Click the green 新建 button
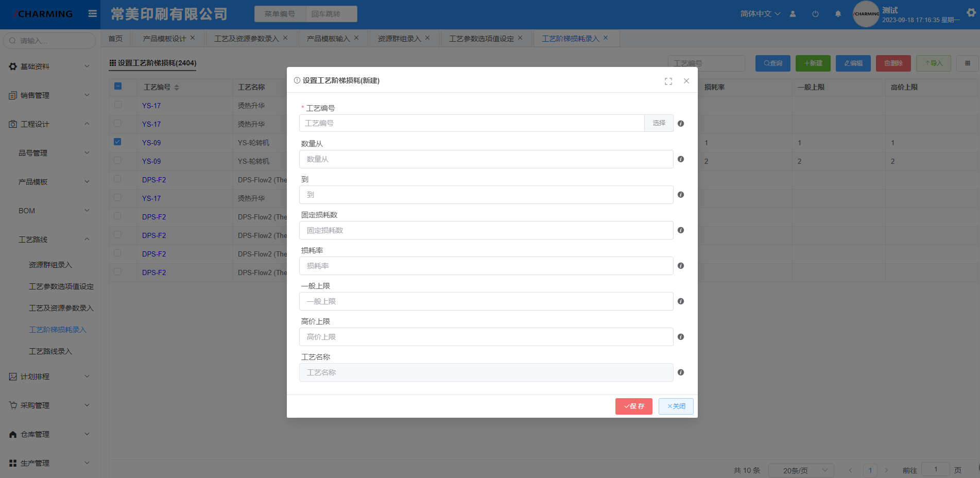 coord(813,63)
